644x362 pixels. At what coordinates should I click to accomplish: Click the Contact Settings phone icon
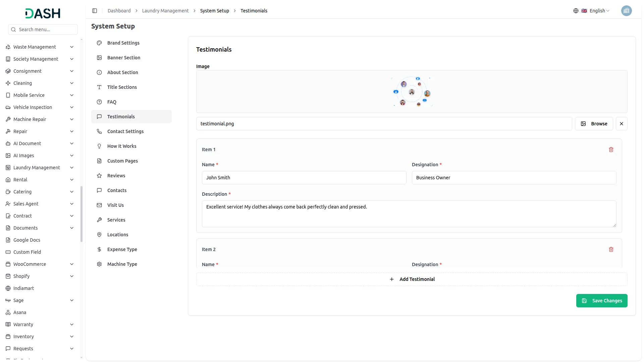click(99, 131)
